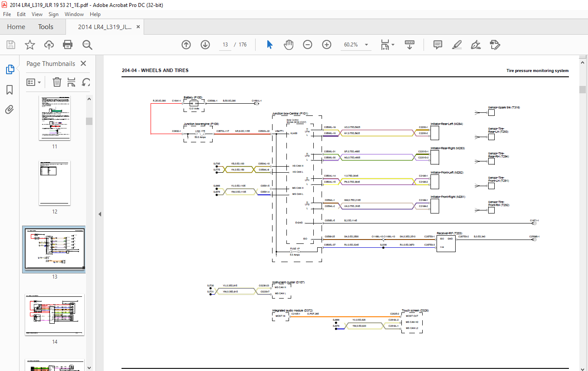Viewport: 588px width, 371px height.
Task: Open fit page options tool
Action: pos(387,45)
